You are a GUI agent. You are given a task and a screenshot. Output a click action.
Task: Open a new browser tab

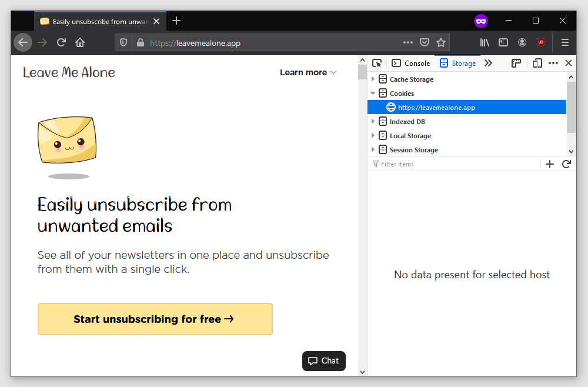tap(176, 21)
